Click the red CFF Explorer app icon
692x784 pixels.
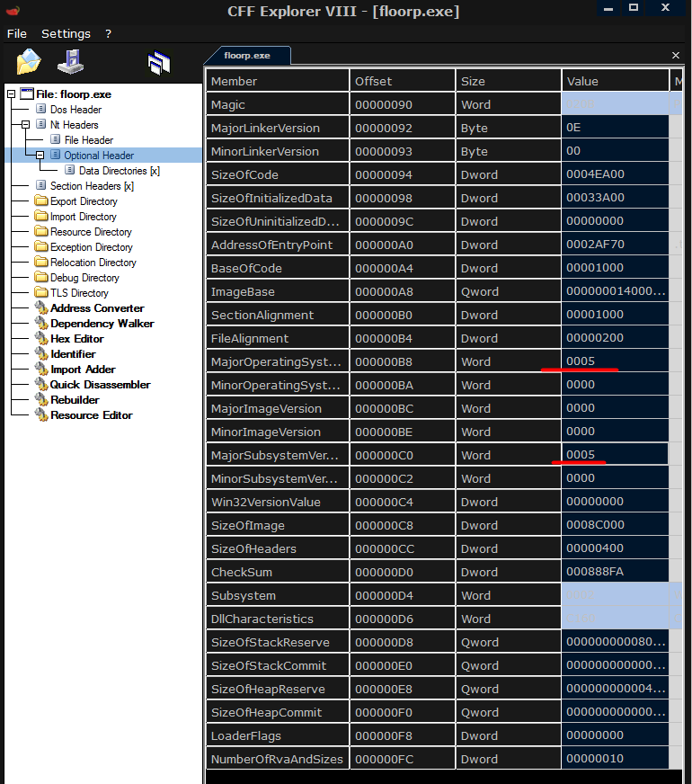(13, 10)
